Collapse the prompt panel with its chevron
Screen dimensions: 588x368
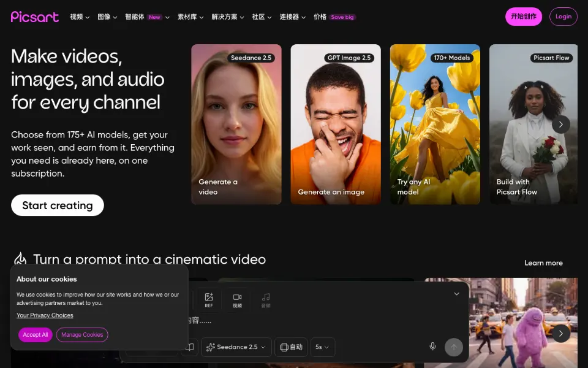coord(456,294)
